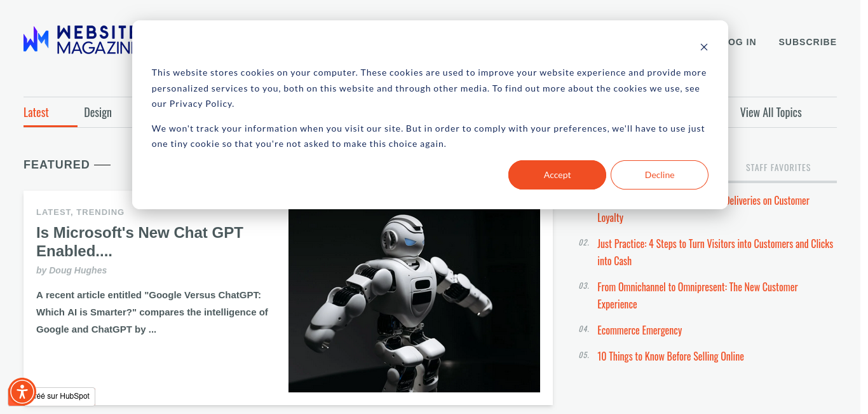Open author Doug Hughes link

(x=78, y=270)
